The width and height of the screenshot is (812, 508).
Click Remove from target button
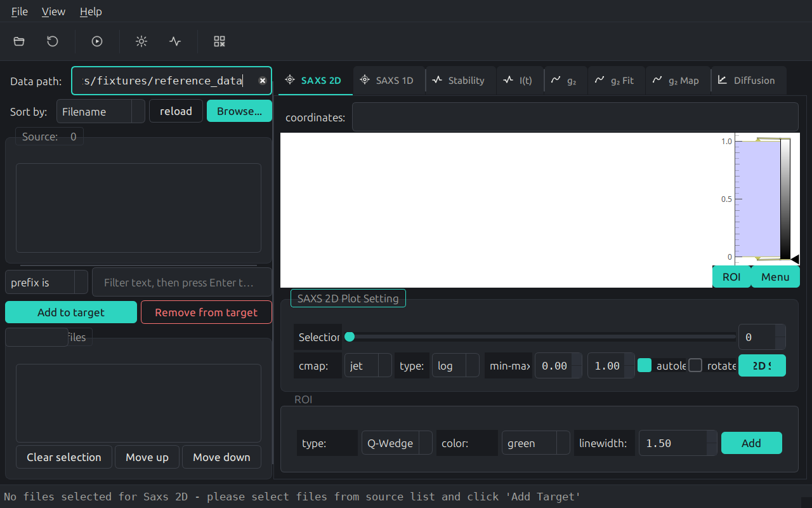206,312
